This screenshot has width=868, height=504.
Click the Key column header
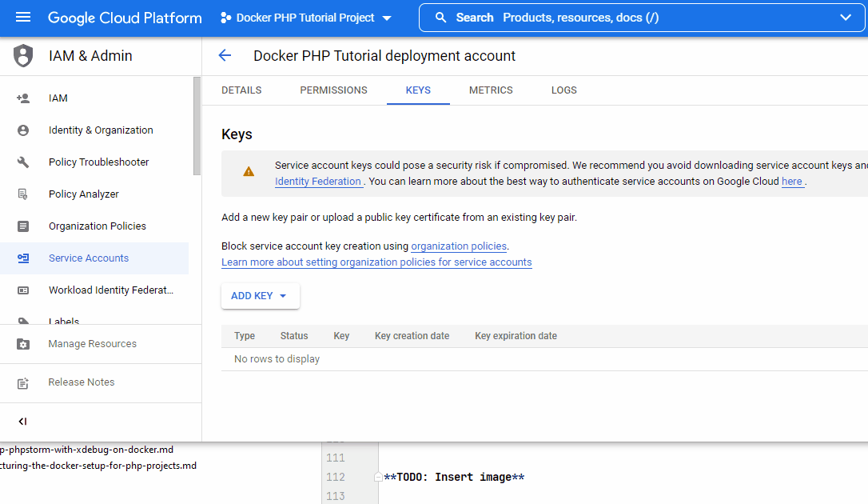point(341,336)
